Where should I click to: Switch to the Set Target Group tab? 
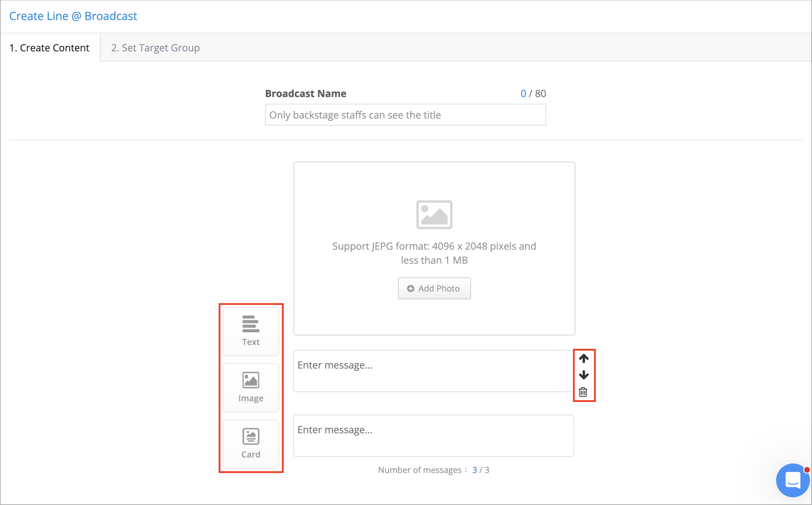coord(155,47)
